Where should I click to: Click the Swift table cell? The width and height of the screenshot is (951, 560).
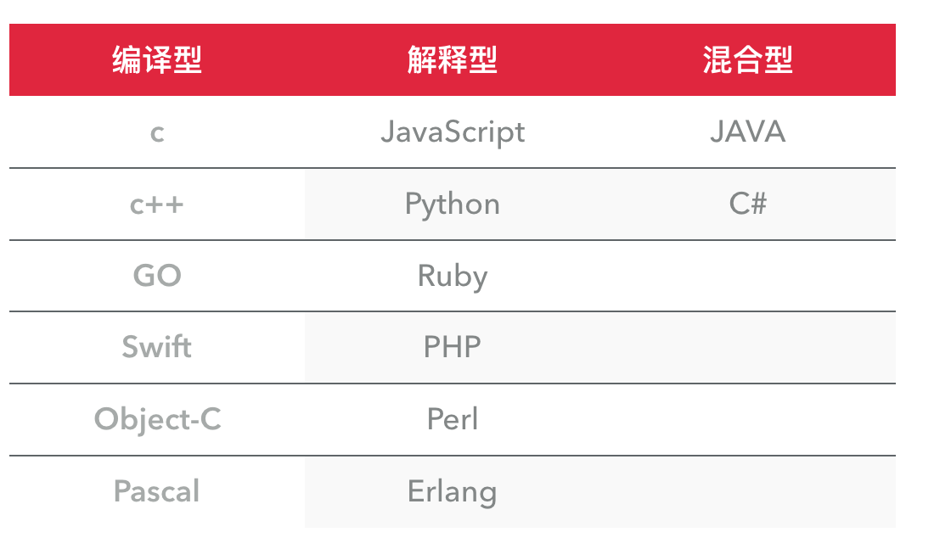[x=157, y=348]
